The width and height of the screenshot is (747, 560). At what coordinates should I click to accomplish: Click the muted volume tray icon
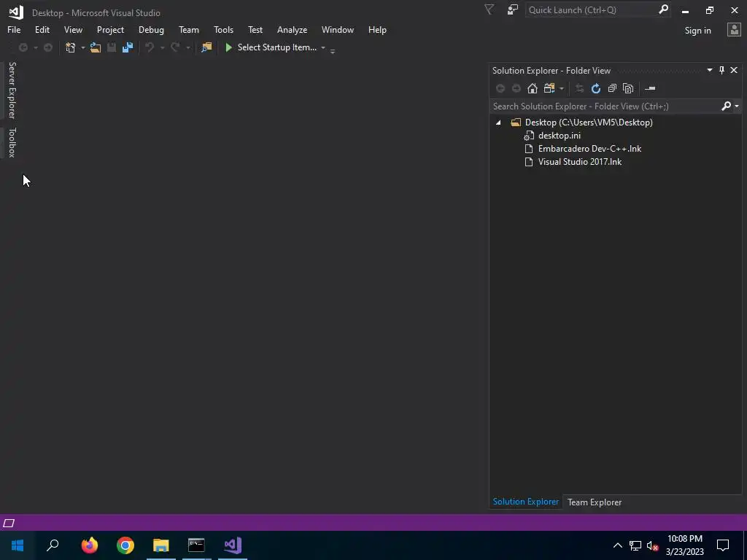pos(652,545)
